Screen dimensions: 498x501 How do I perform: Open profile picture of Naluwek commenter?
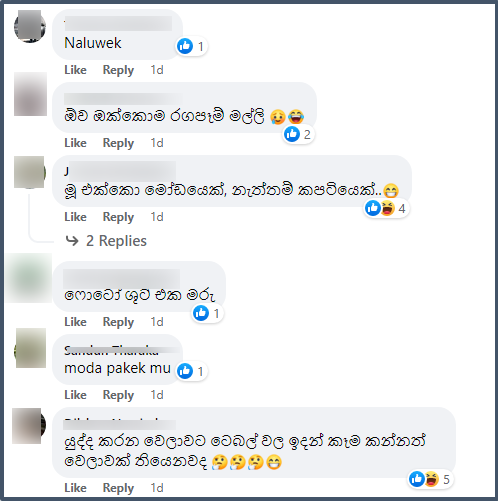[x=30, y=26]
